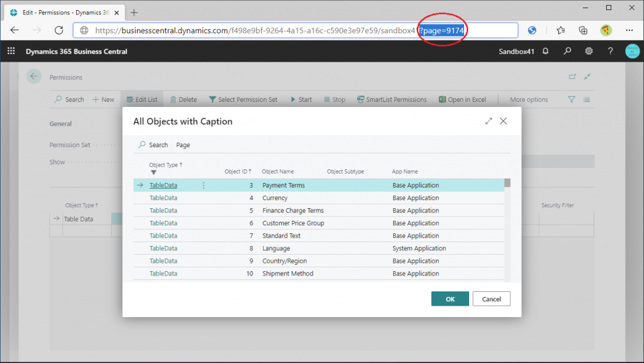Click the Object Name column header
This screenshot has width=644, height=363.
pos(277,172)
